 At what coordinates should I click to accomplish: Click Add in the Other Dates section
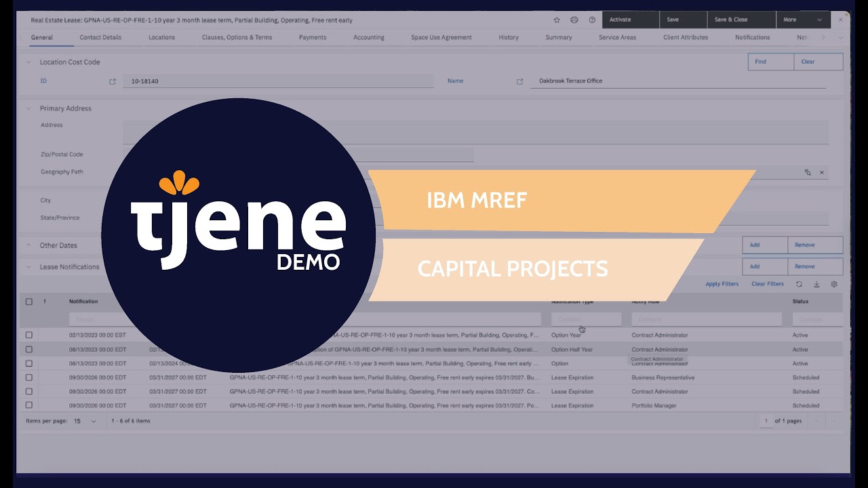click(x=765, y=245)
